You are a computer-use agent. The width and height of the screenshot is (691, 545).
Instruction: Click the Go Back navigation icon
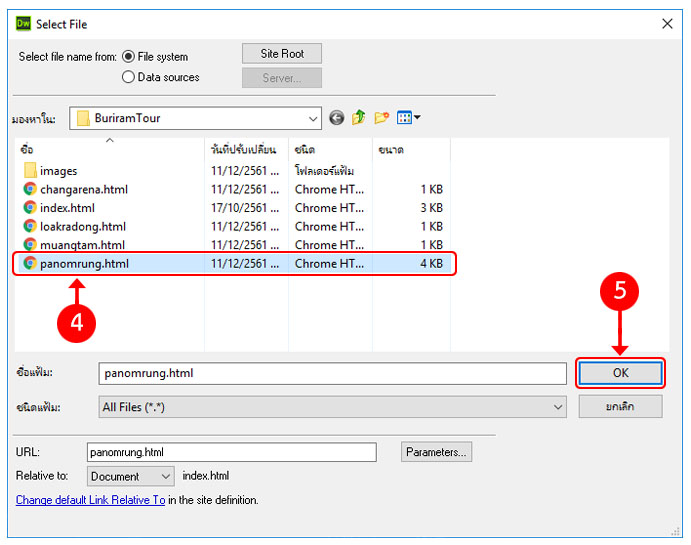coord(336,118)
